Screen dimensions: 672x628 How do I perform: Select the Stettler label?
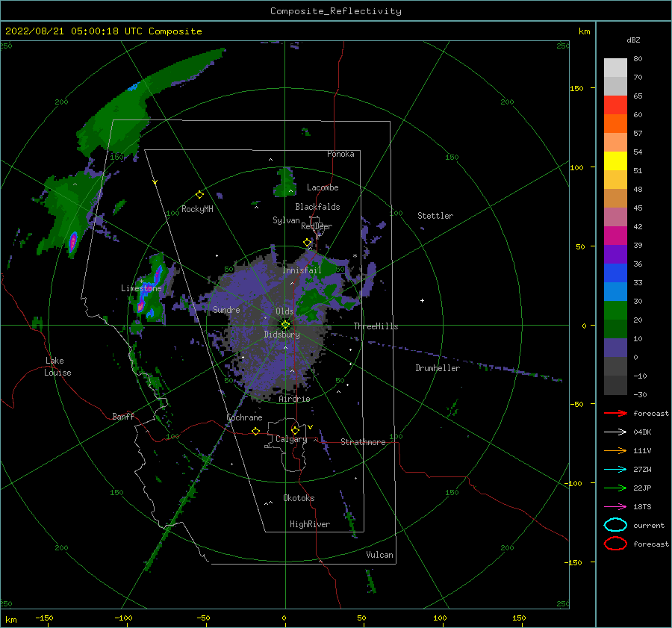[x=435, y=216]
